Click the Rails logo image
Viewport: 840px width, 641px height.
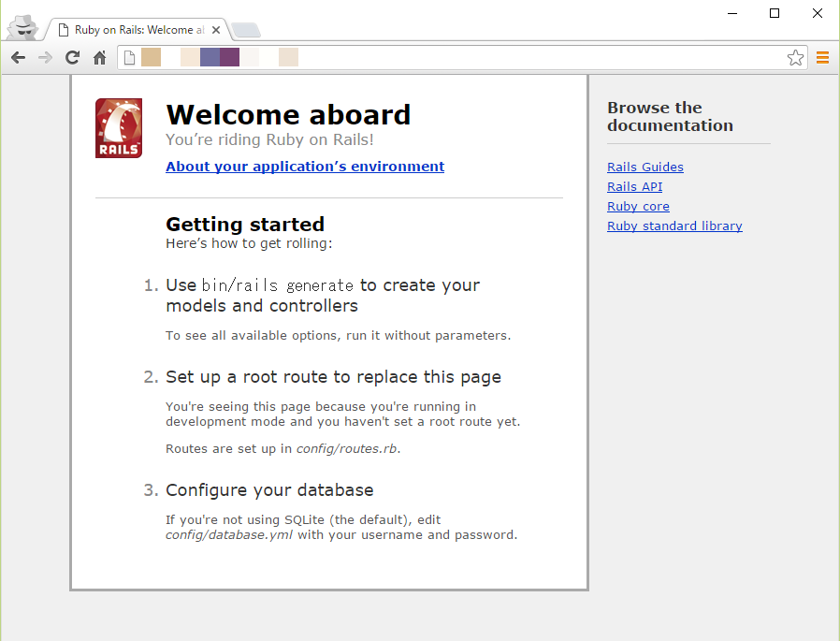click(119, 128)
